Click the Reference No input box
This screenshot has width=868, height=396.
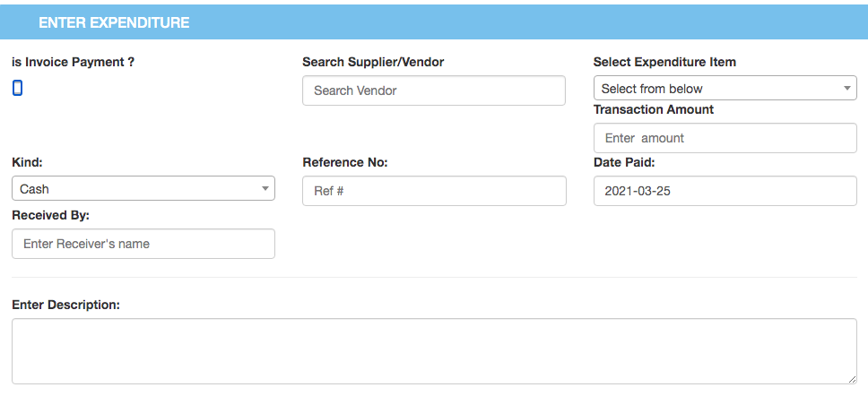click(433, 191)
